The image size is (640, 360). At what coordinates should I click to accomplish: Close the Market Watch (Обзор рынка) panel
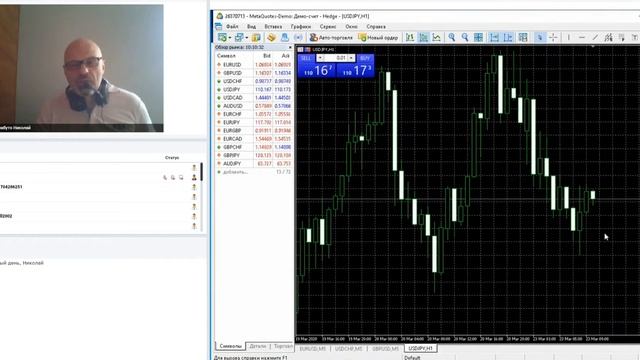point(290,47)
